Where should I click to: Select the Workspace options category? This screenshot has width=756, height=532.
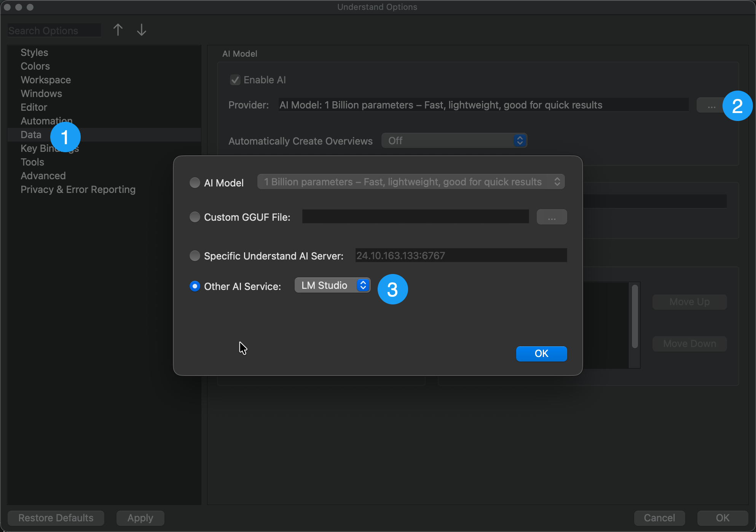click(46, 80)
